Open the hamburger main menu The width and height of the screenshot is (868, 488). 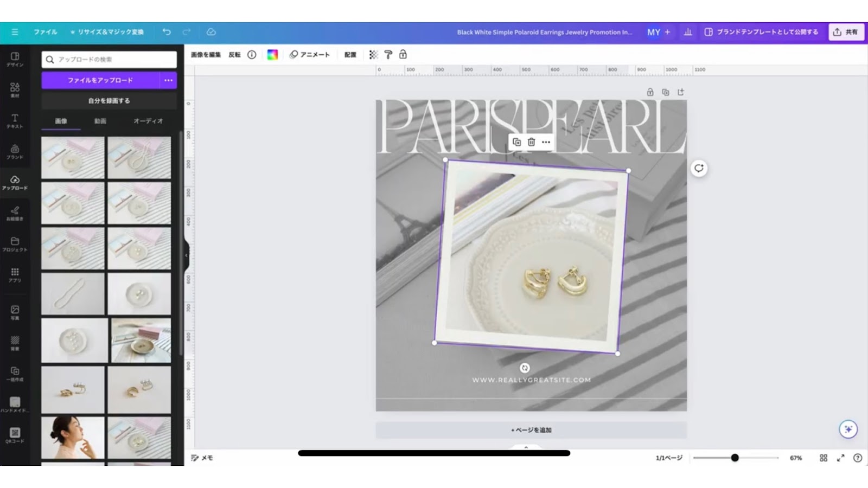[x=15, y=32]
